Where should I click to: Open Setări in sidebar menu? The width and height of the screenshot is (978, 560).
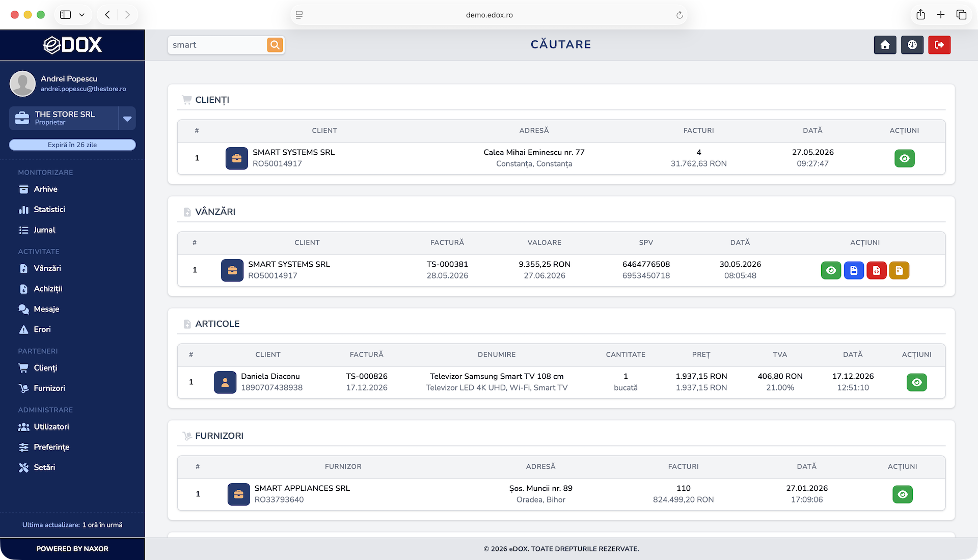[44, 467]
